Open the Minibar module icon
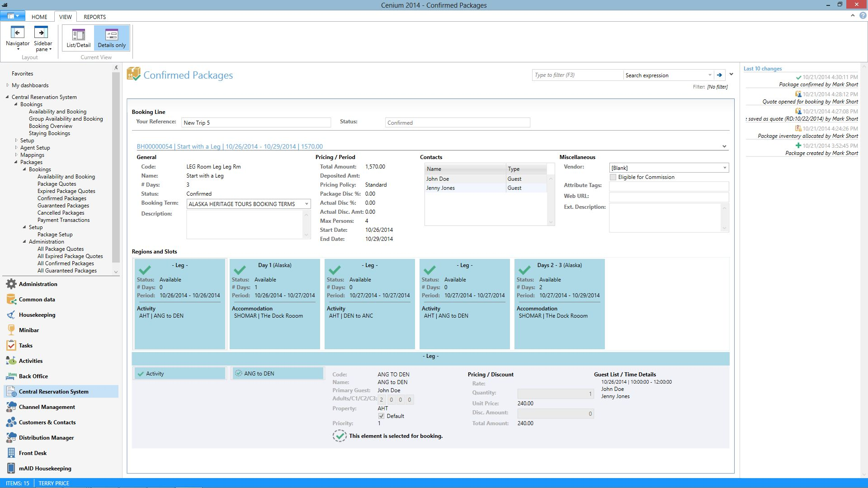Screen dimensions: 868x488 (11, 330)
